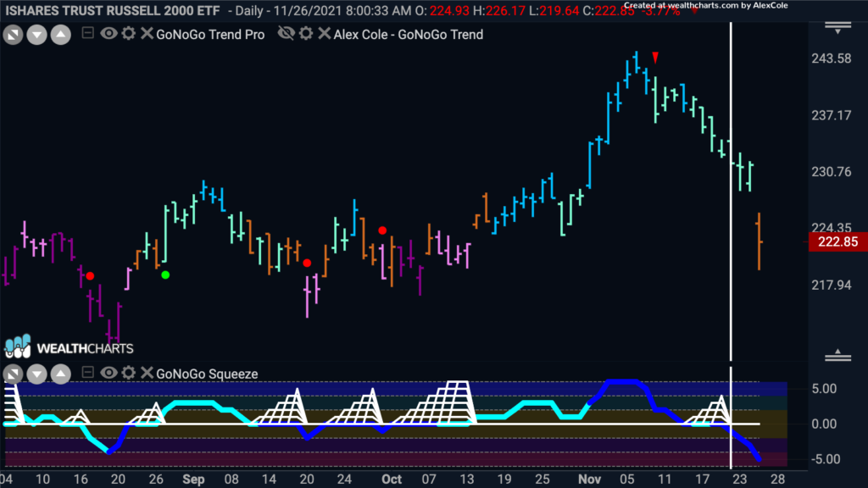Click the 217.94 price axis label
Viewport: 868px width, 488px height.
tap(831, 286)
